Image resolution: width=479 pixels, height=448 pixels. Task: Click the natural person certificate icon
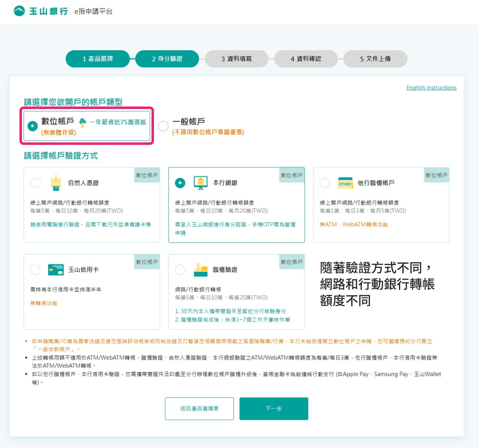click(55, 183)
